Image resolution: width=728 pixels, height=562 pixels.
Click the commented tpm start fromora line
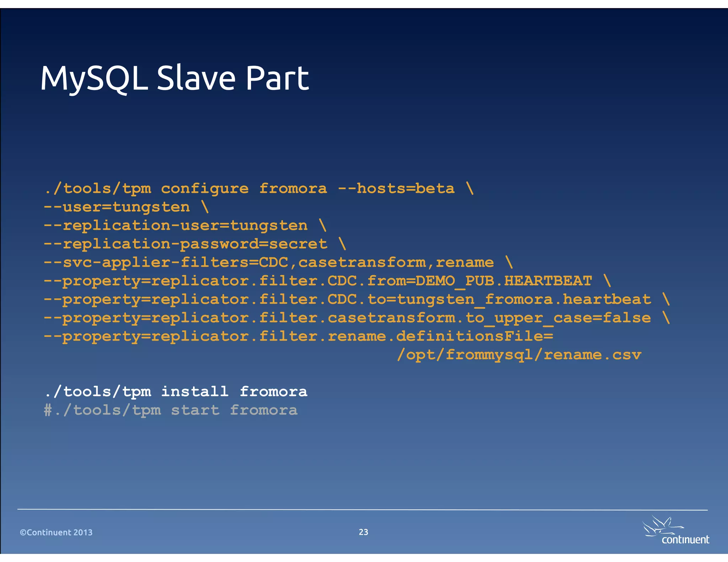171,410
